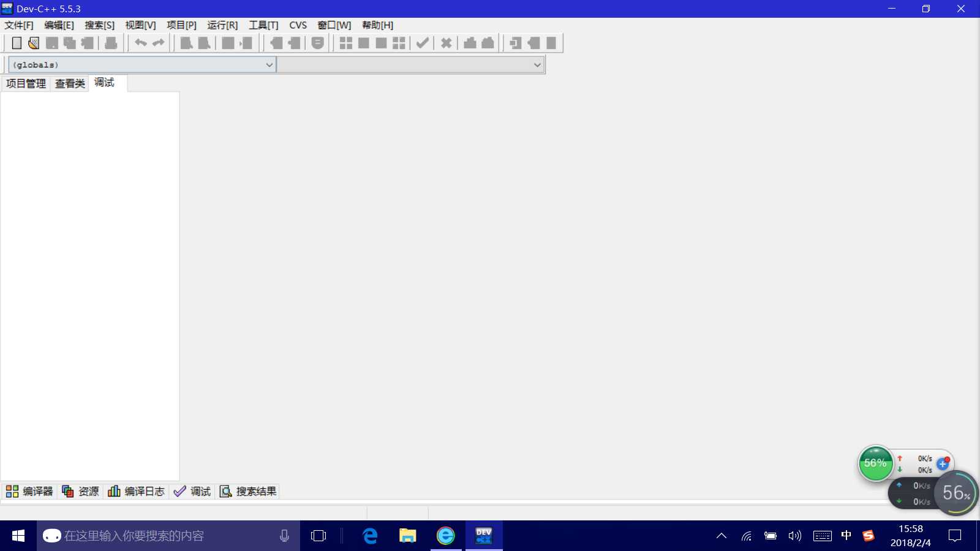980x551 pixels.
Task: Open the clock showing 15:58
Action: coord(911,536)
